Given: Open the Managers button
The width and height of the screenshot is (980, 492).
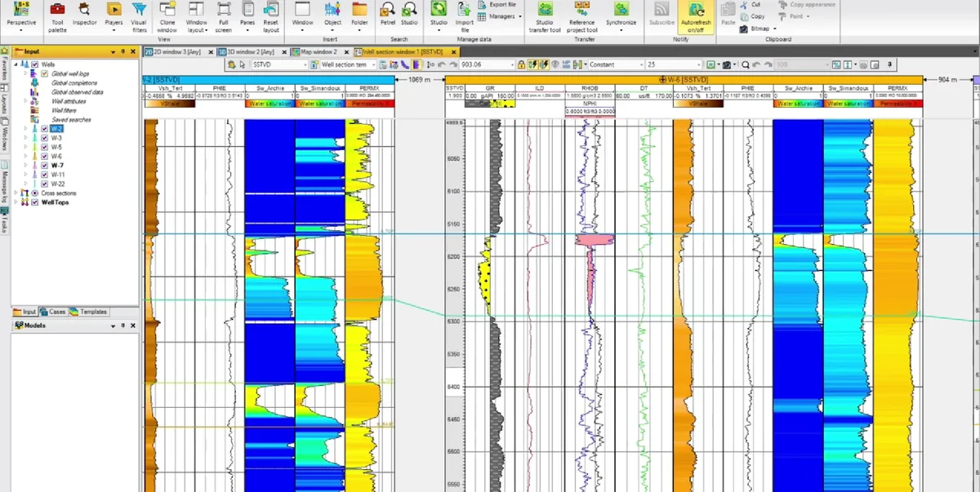Looking at the screenshot, I should click(501, 16).
